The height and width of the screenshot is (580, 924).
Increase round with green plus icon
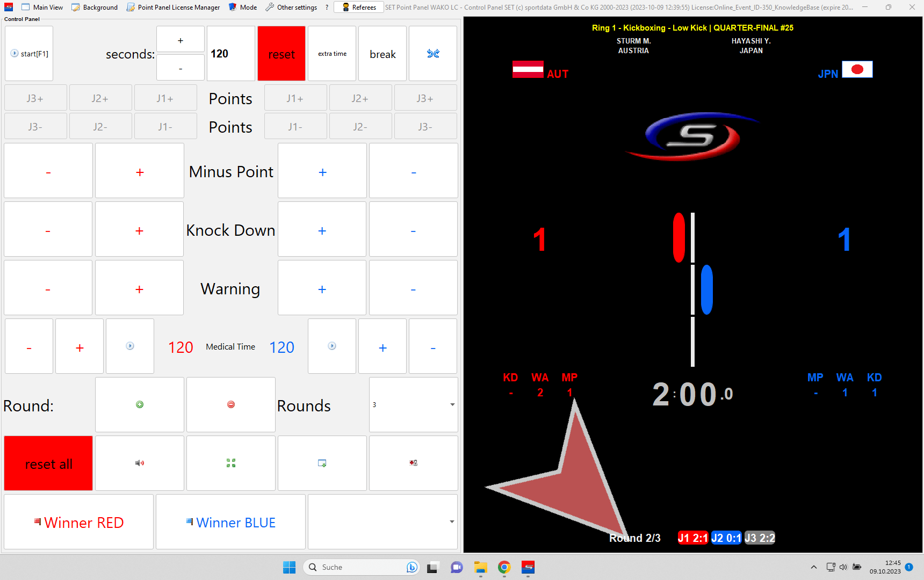click(140, 404)
